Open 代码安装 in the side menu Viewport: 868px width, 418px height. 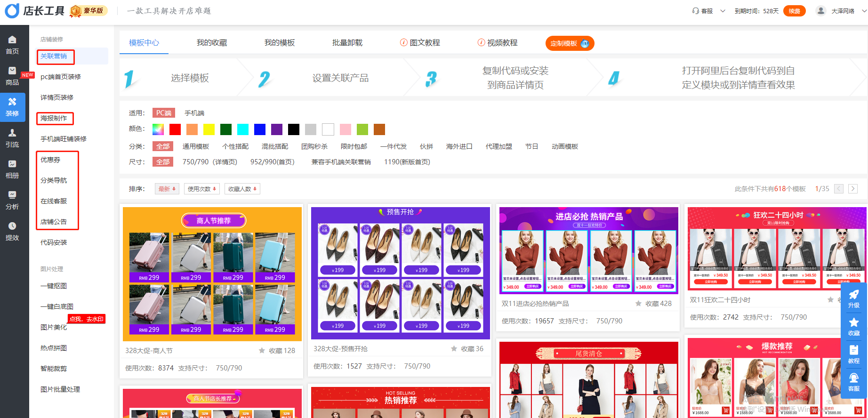(54, 242)
